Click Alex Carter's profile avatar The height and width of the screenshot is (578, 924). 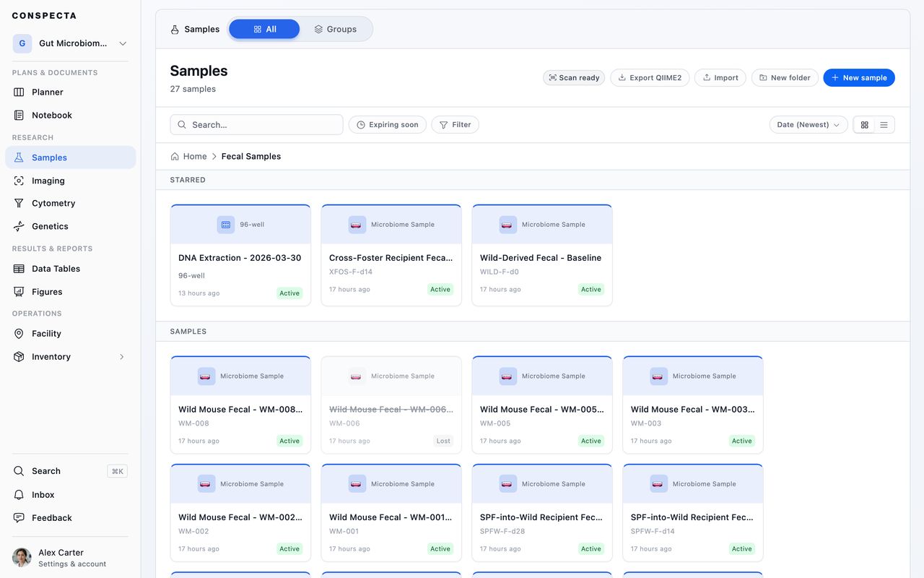coord(22,558)
